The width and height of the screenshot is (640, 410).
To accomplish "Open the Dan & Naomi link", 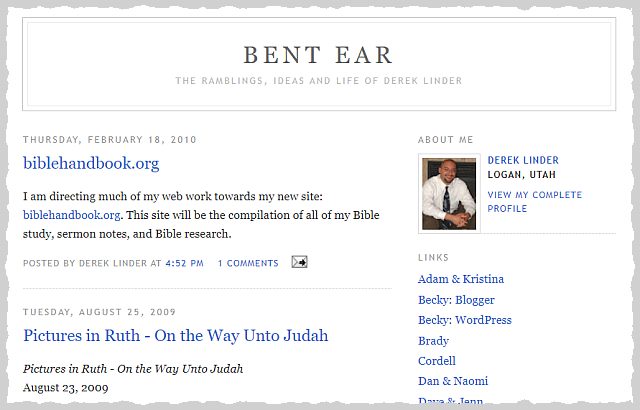I will coord(453,381).
